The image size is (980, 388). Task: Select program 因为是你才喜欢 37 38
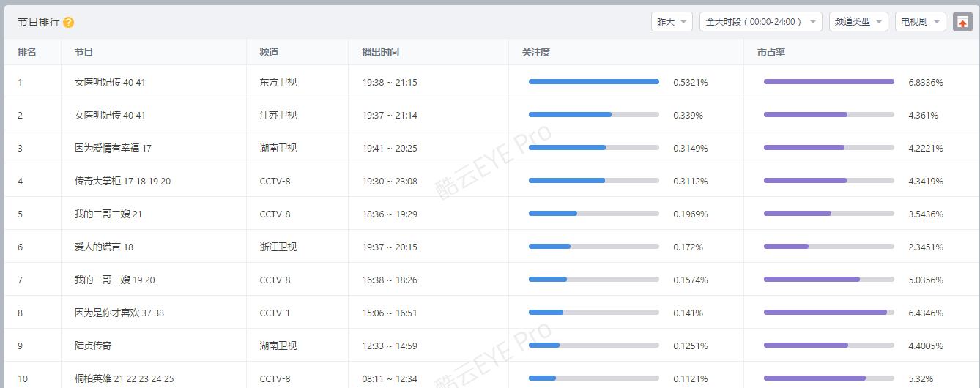(x=119, y=313)
